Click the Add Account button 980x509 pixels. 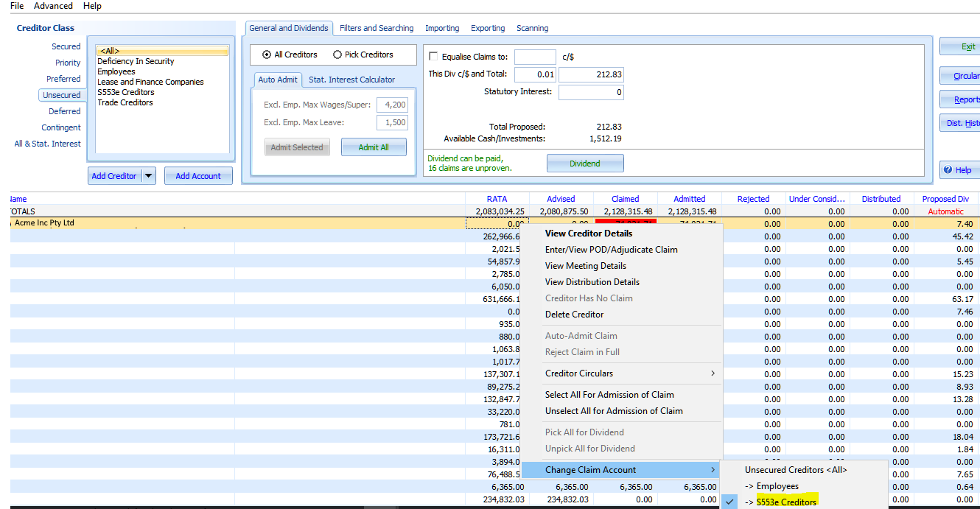click(x=198, y=176)
